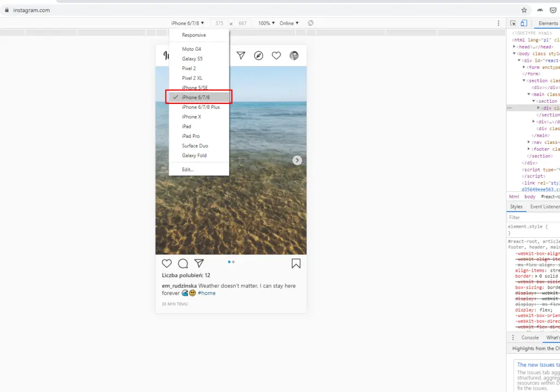Expand the head element in DOM tree
This screenshot has width=560, height=392.
click(x=515, y=47)
